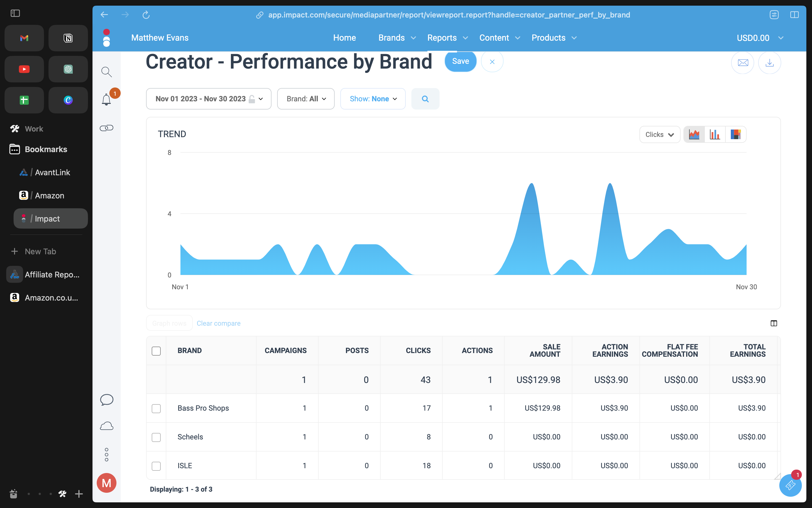Open the Show: None dropdown
This screenshot has width=812, height=508.
pos(373,99)
